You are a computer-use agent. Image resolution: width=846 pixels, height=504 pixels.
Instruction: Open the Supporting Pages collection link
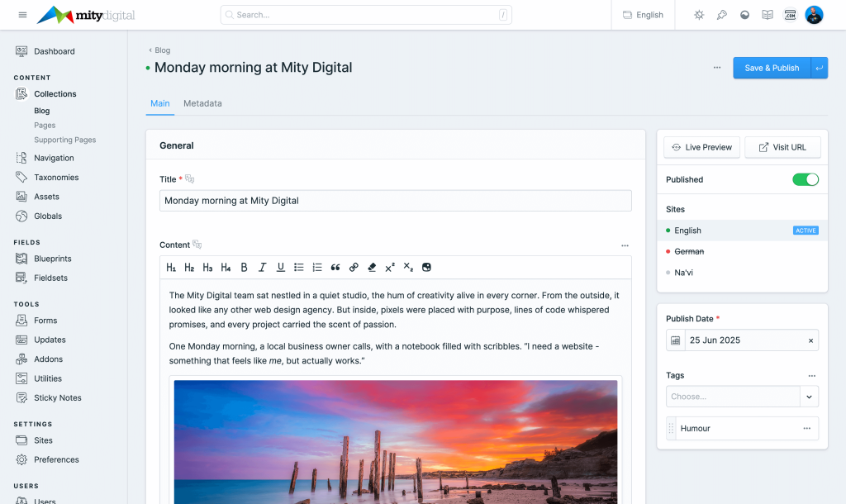[64, 140]
